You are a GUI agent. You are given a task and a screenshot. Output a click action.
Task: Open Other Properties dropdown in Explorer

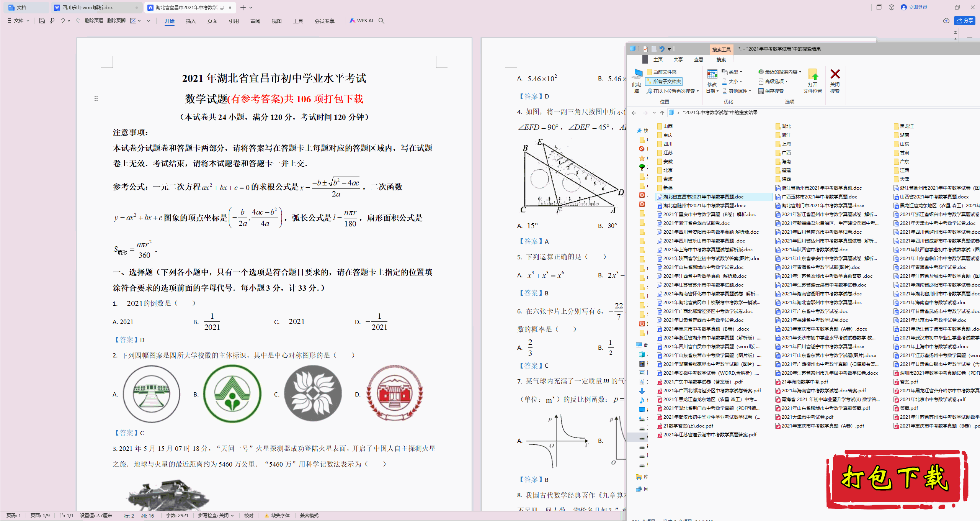click(x=737, y=91)
